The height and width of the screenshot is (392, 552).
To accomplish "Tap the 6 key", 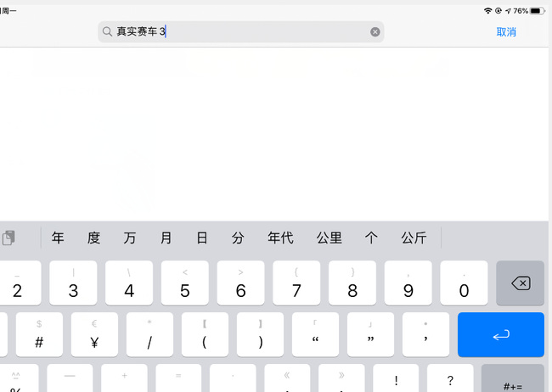I will point(241,283).
